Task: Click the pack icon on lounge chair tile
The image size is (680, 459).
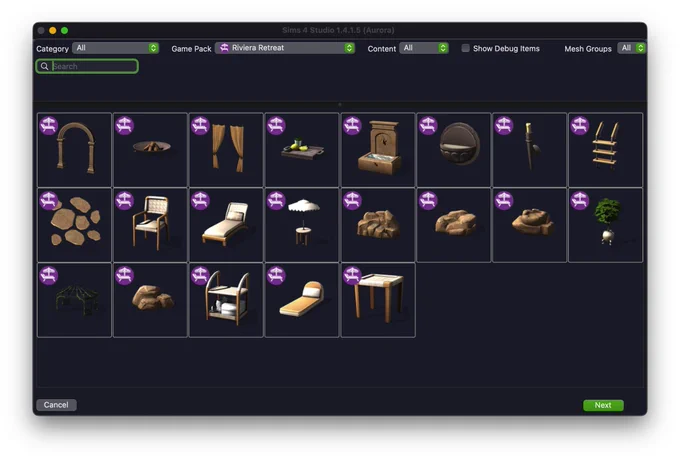Action: coord(200,201)
